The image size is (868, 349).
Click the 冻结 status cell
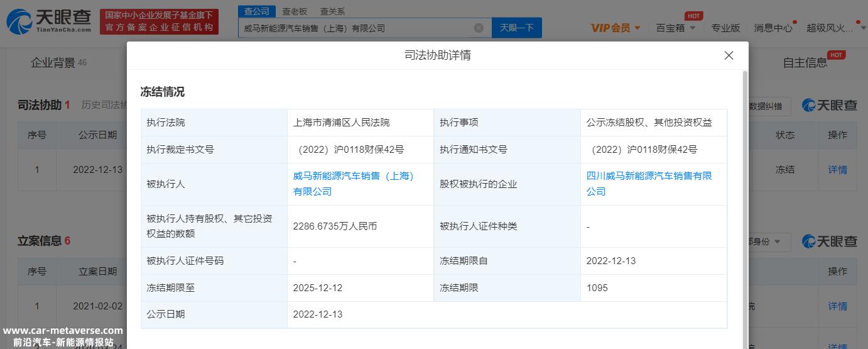click(x=785, y=169)
